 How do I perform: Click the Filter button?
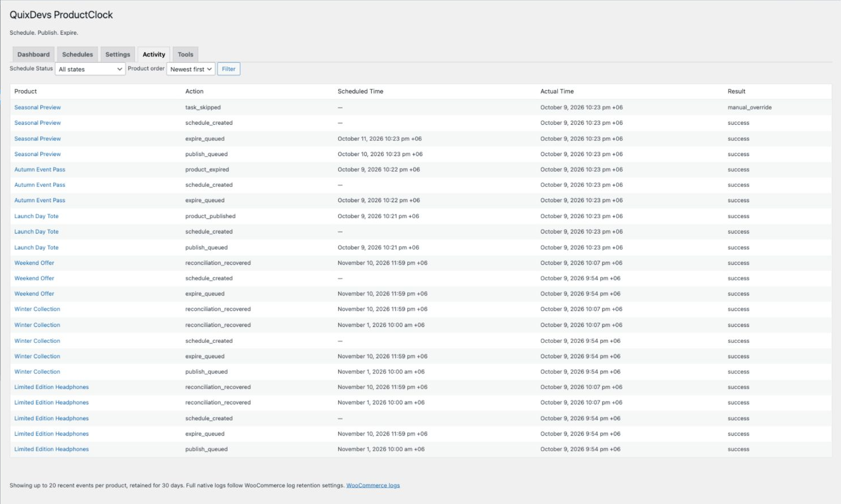(x=229, y=69)
